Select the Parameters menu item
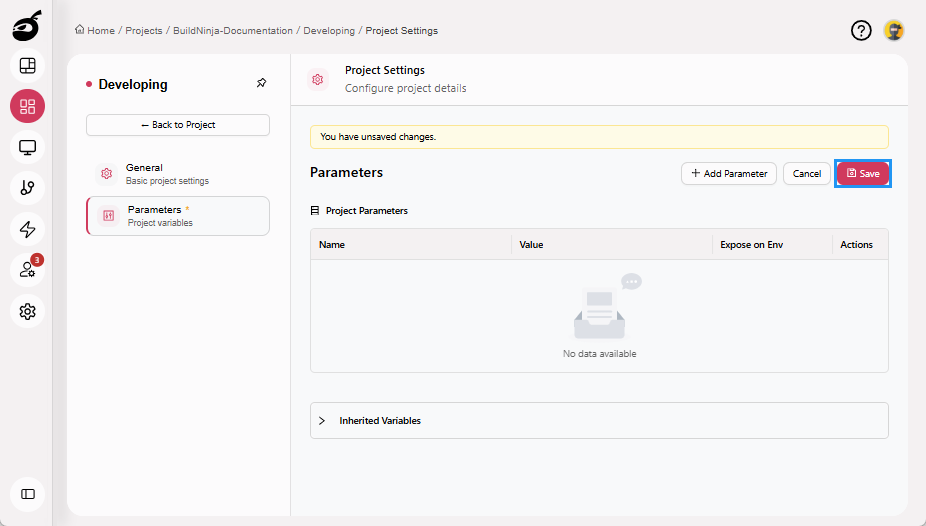Screen dimensions: 926x526 178,216
